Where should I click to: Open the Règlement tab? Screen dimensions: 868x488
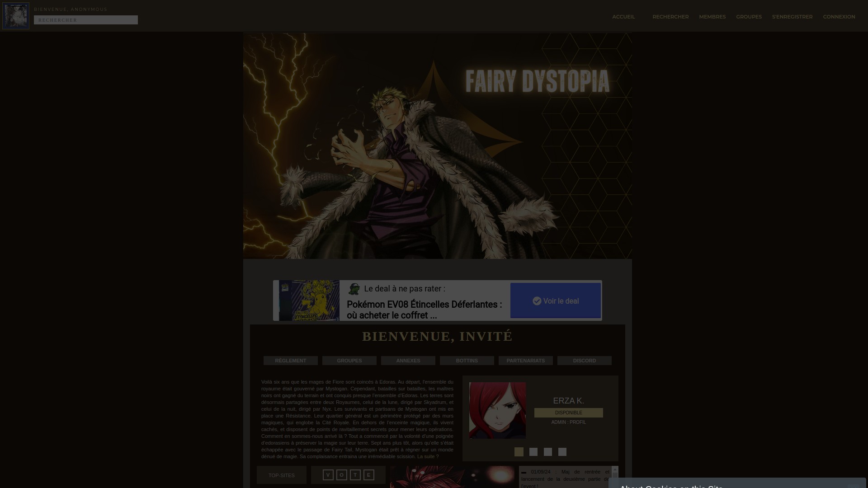pyautogui.click(x=291, y=361)
